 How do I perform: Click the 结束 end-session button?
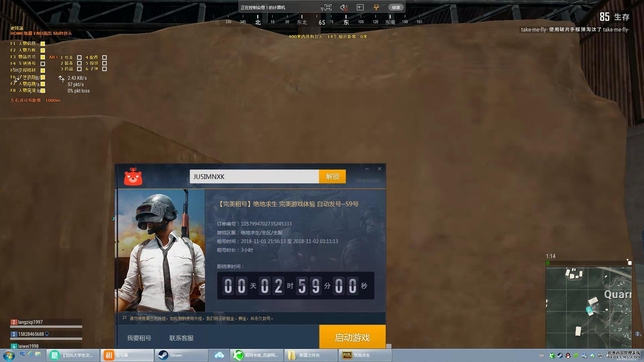coord(396,7)
